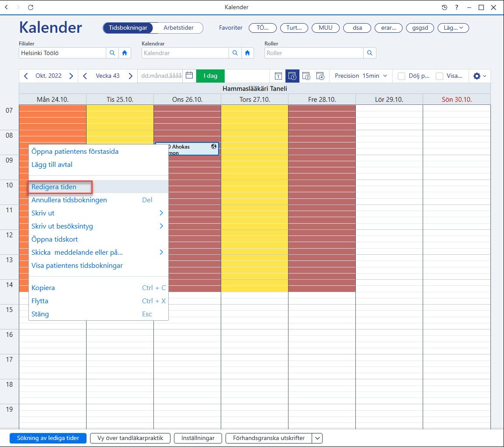The image size is (504, 447).
Task: Click the Hammaslääkäri Taneli calendar header
Action: coord(254,88)
